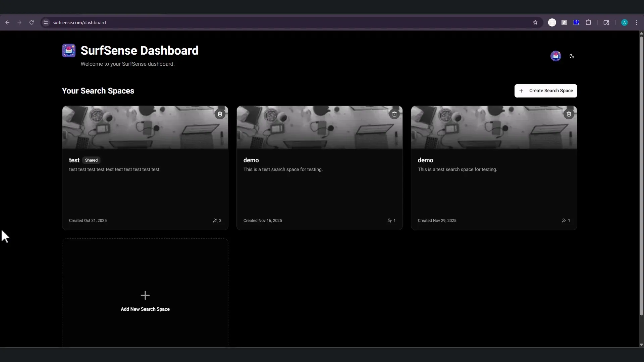Click the welcome subtitle text
The height and width of the screenshot is (362, 644).
pos(127,64)
